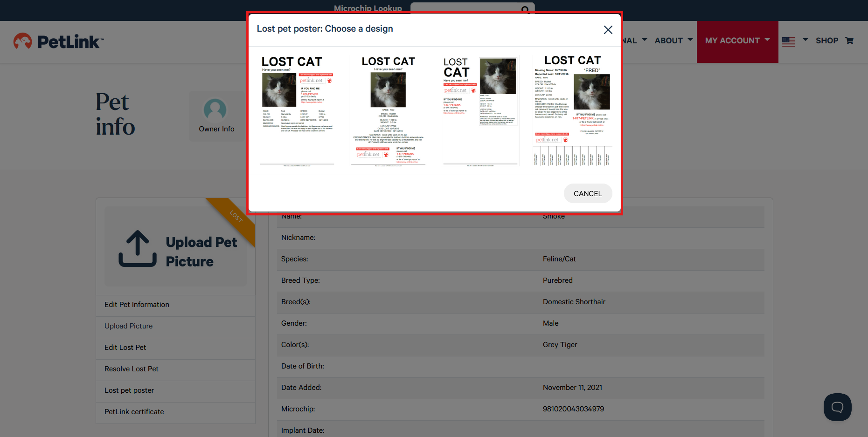
Task: Select Lost pet poster in the sidebar
Action: (175, 390)
